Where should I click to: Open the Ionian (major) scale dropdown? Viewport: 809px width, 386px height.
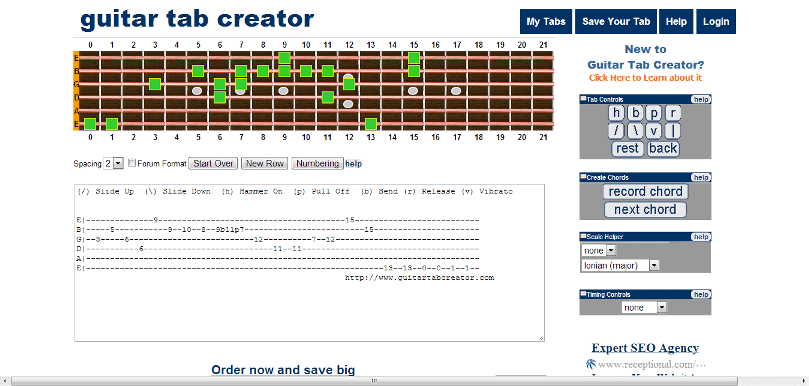click(x=620, y=265)
